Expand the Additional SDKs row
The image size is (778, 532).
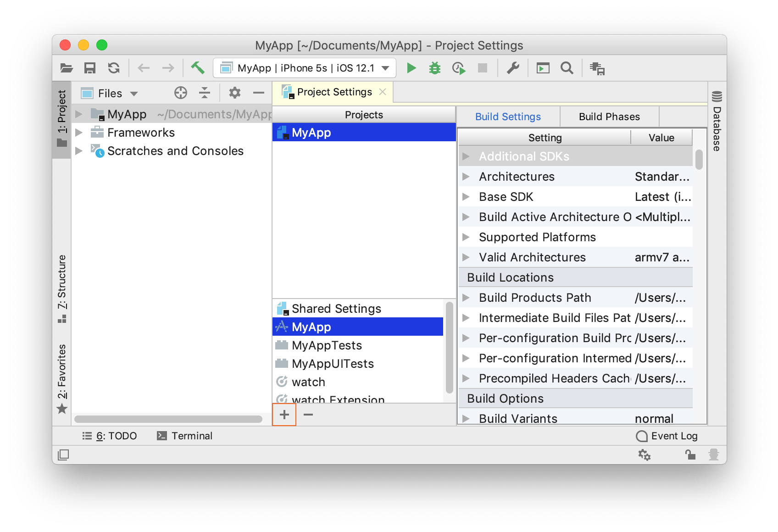[x=466, y=156]
